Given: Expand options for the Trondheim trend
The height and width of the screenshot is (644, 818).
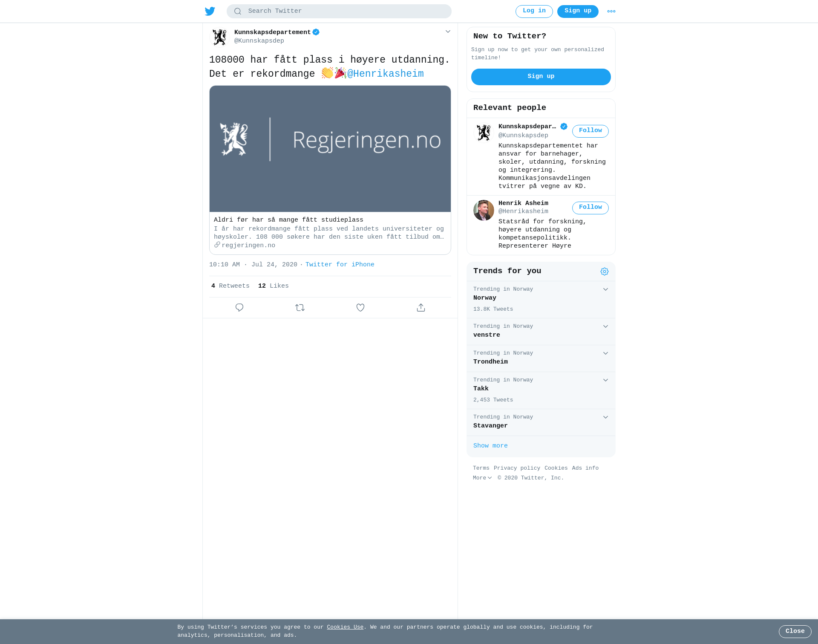Looking at the screenshot, I should (605, 353).
